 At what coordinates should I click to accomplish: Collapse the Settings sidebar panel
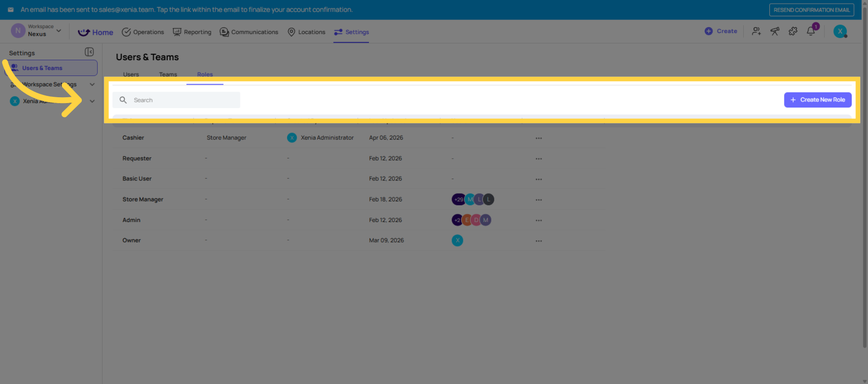(89, 52)
